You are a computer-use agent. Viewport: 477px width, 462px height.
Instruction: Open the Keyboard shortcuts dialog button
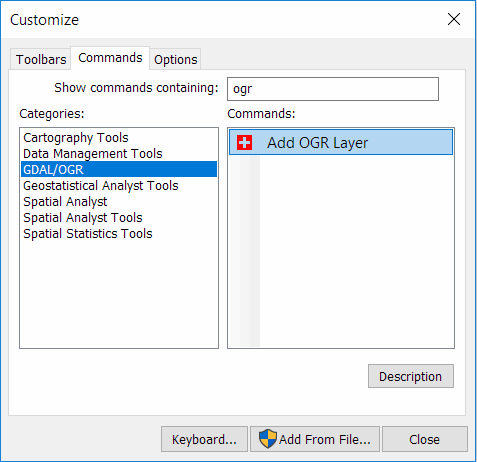[x=204, y=439]
